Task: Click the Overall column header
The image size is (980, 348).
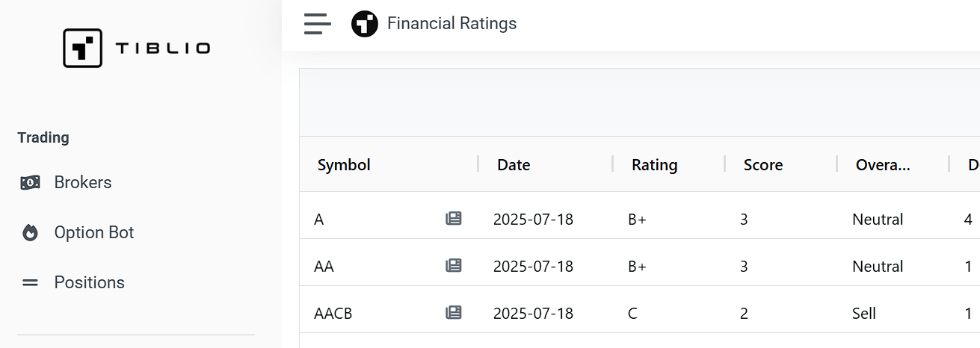Action: click(x=883, y=165)
